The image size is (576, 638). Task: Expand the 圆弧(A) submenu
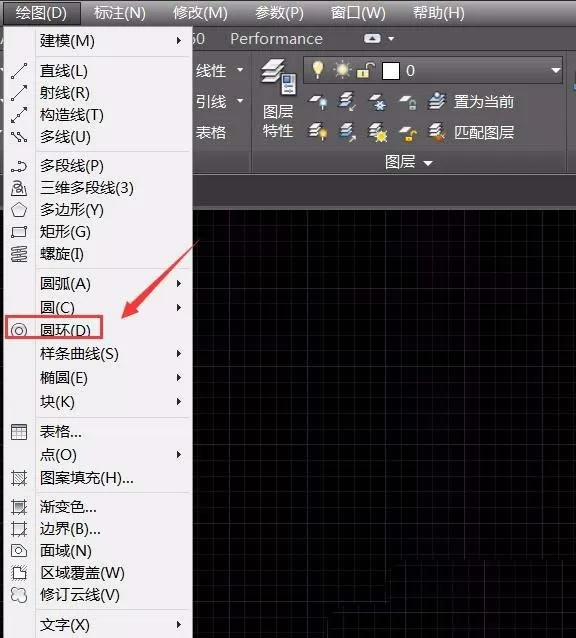click(179, 284)
